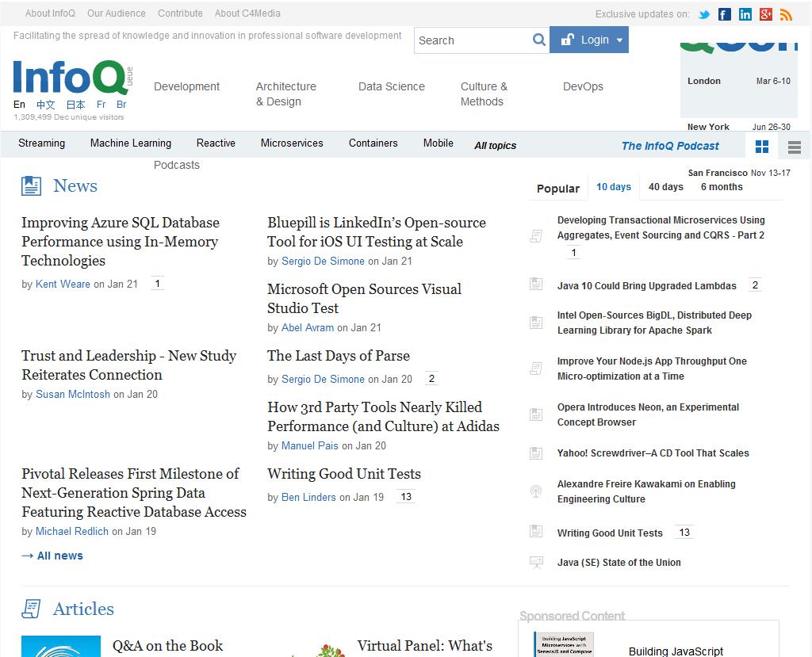
Task: Open the Data Science menu
Action: [x=392, y=86]
